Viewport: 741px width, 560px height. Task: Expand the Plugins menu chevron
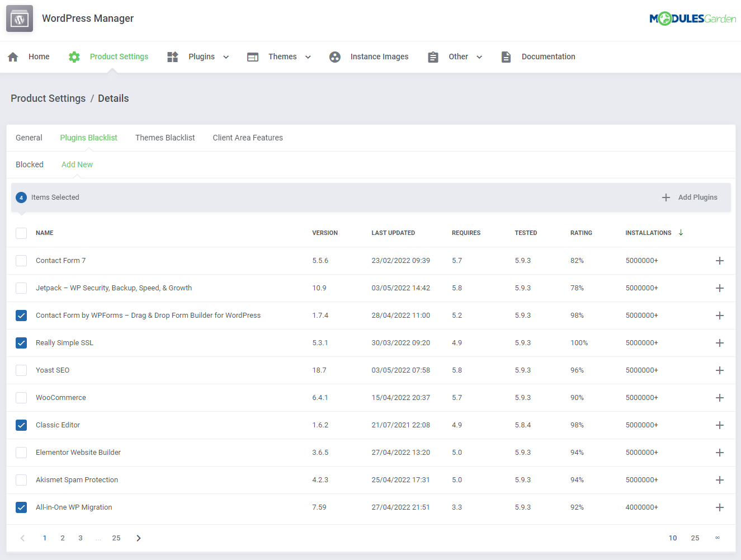(226, 57)
